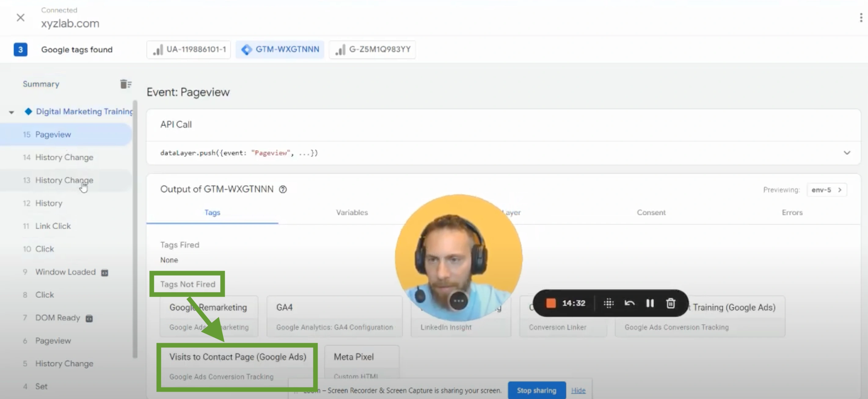Select event 9 Window Loaded
The image size is (868, 399).
pos(66,272)
